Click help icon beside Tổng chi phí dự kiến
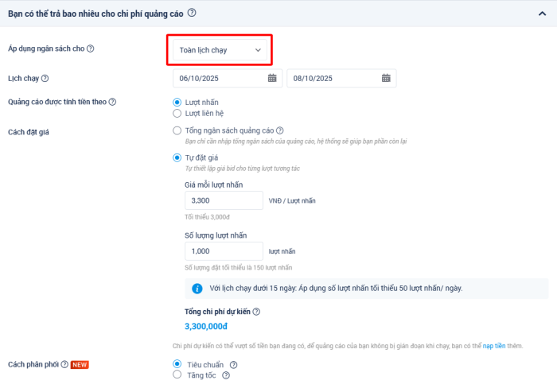 pos(256,312)
